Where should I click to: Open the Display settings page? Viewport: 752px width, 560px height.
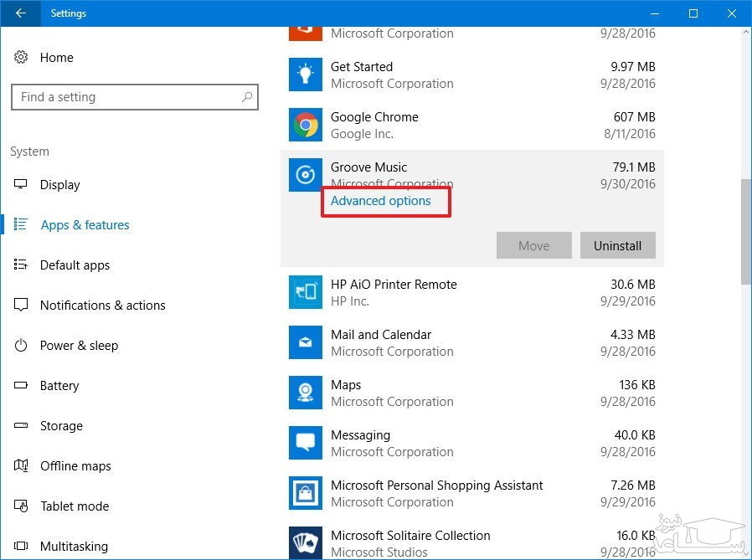click(x=60, y=185)
